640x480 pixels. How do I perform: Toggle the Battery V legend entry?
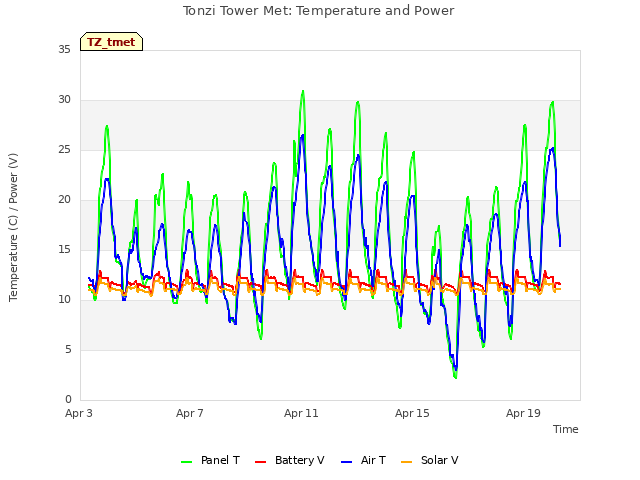pyautogui.click(x=289, y=460)
